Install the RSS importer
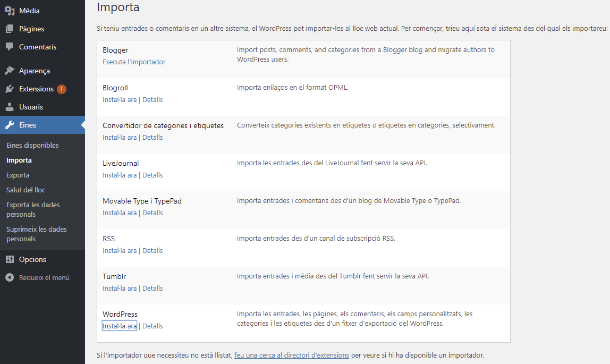 [120, 250]
